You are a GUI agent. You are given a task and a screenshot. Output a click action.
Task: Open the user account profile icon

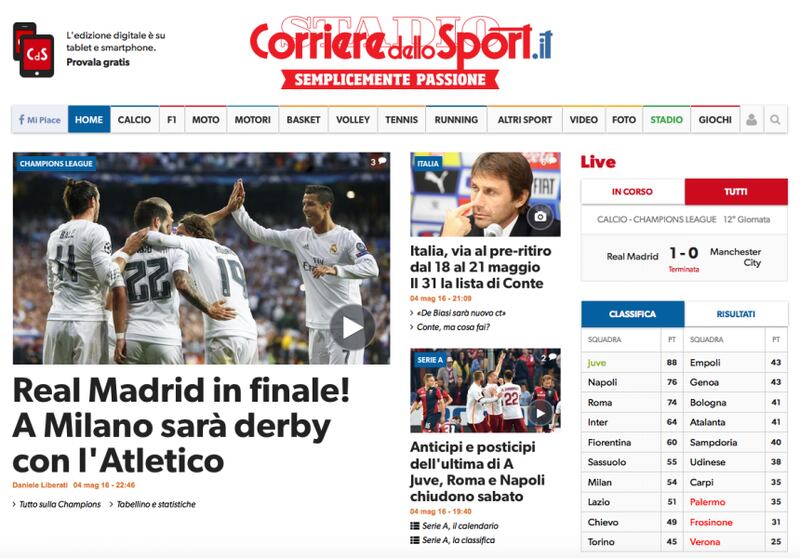point(751,120)
